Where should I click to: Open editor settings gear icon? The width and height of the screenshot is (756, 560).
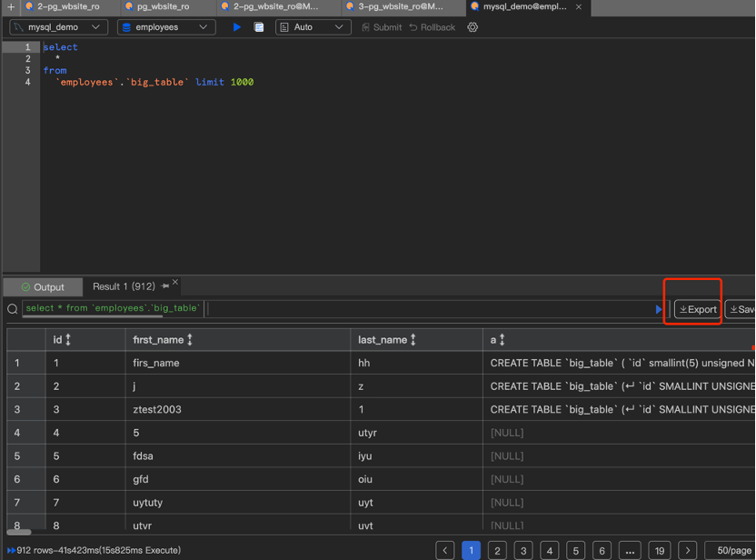(472, 27)
